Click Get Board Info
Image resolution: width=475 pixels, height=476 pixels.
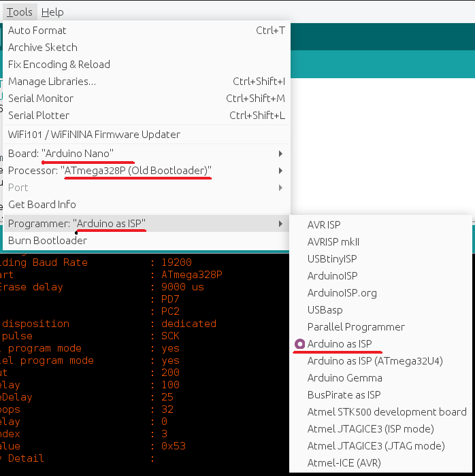pyautogui.click(x=42, y=205)
